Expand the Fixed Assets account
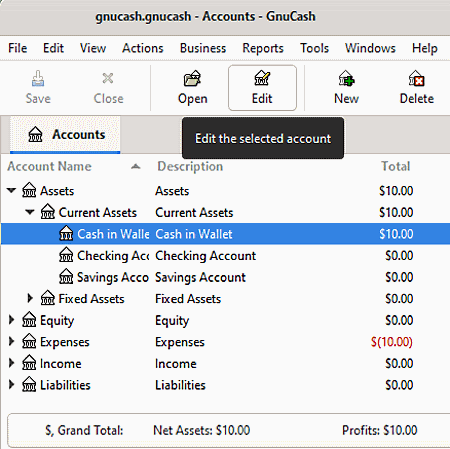This screenshot has width=450, height=449. click(30, 298)
